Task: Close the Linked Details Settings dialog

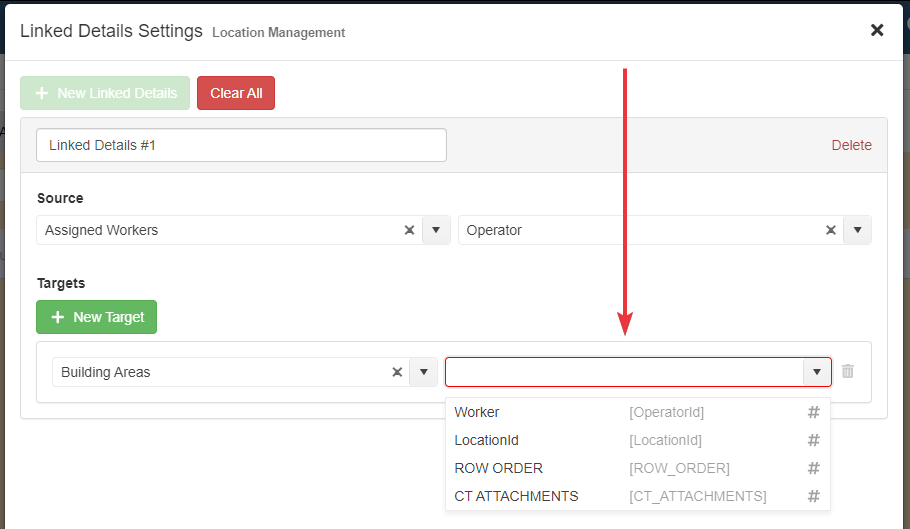Action: (x=877, y=30)
